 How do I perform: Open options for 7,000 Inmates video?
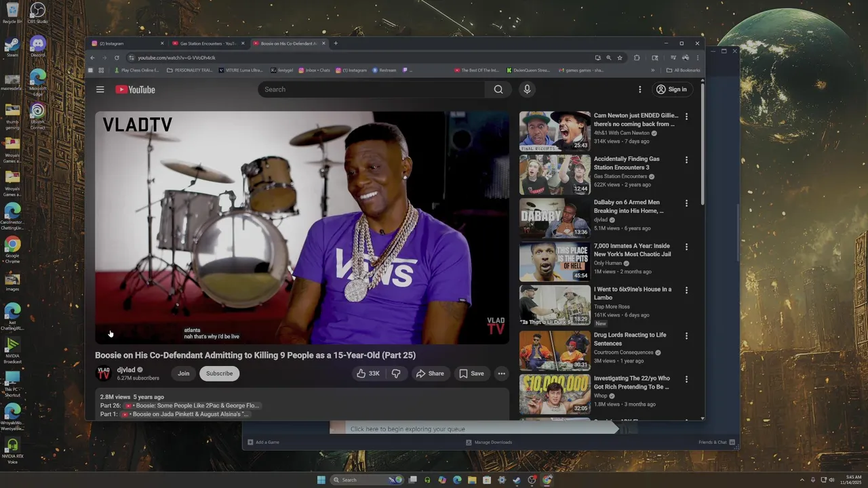pyautogui.click(x=686, y=247)
